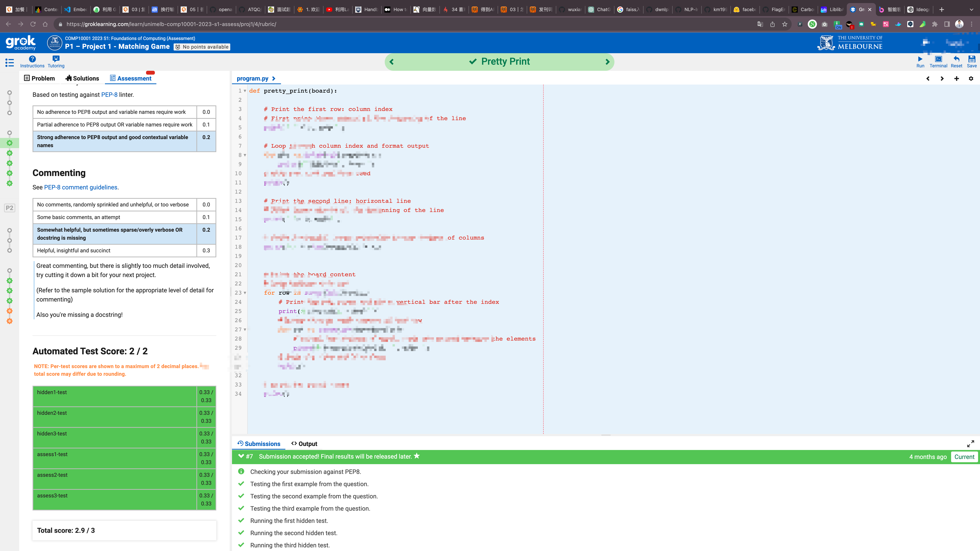980x551 pixels.
Task: Share the page from address bar
Action: tap(772, 24)
